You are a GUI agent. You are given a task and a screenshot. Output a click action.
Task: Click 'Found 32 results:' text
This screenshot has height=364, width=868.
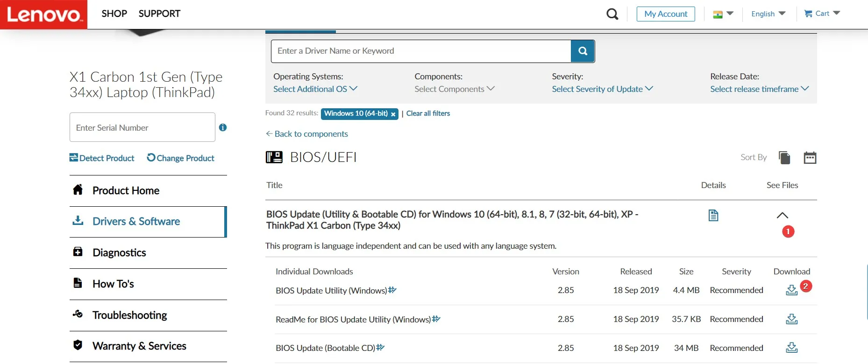(x=292, y=113)
